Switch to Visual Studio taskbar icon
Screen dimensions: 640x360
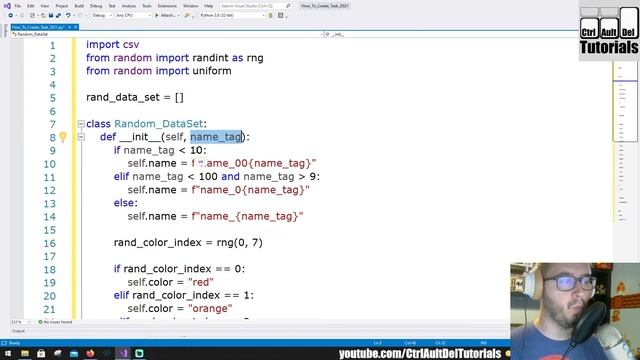pos(123,353)
